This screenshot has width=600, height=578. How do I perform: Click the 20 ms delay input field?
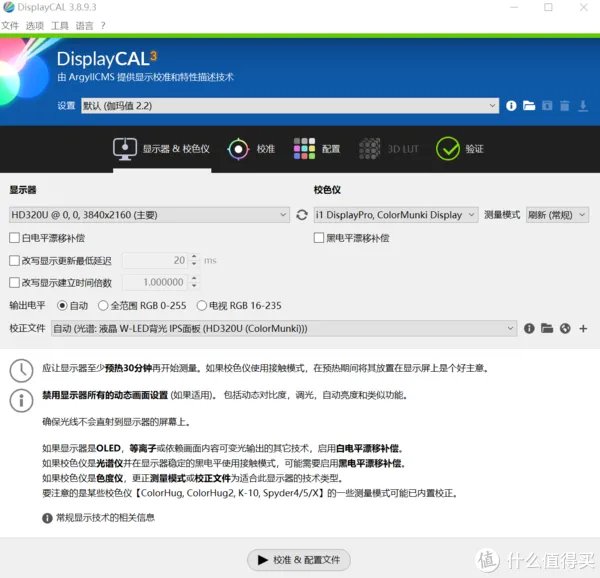pyautogui.click(x=156, y=261)
